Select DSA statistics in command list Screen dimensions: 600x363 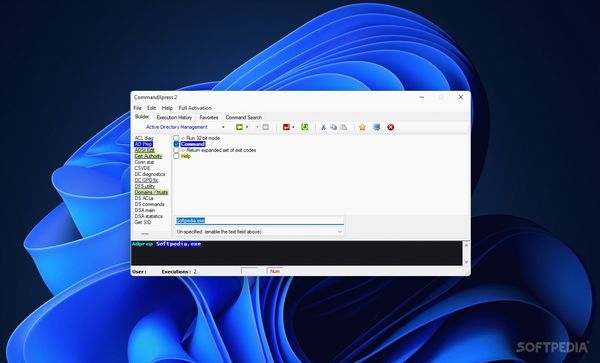click(x=148, y=216)
